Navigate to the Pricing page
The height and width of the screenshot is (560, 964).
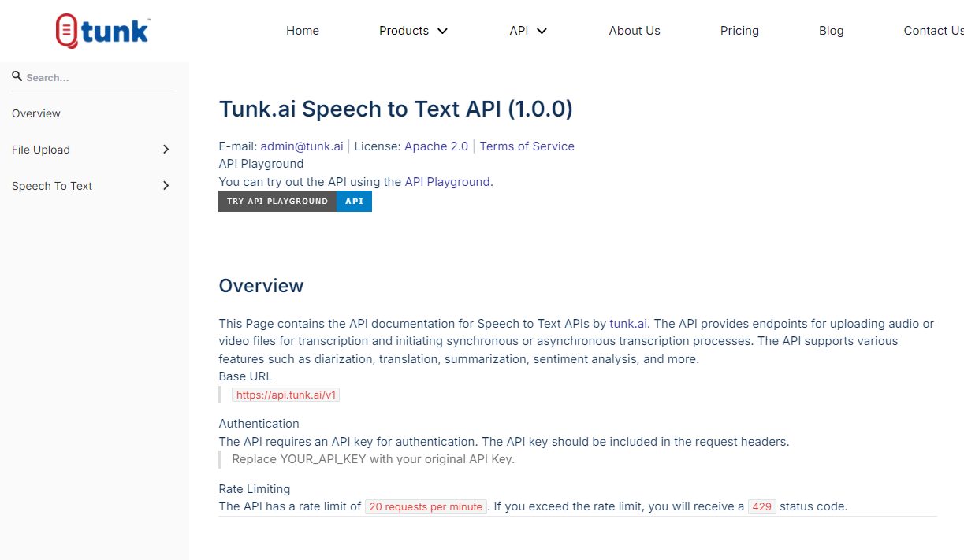coord(739,31)
